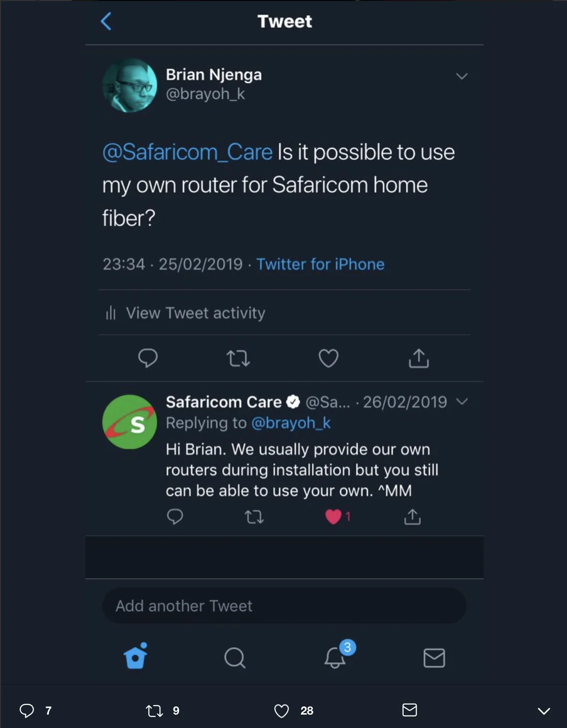The image size is (567, 728).
Task: Toggle the bottom like button showing 28
Action: coord(282,711)
